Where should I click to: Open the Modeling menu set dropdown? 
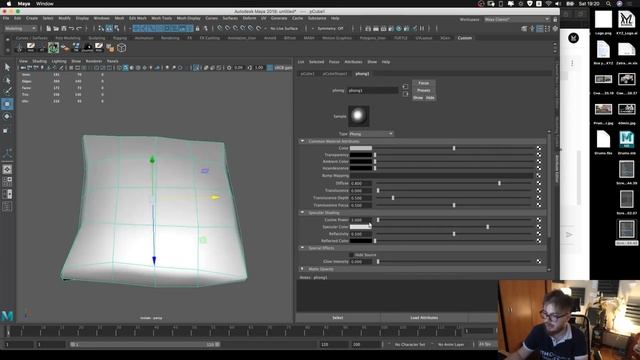[x=20, y=29]
